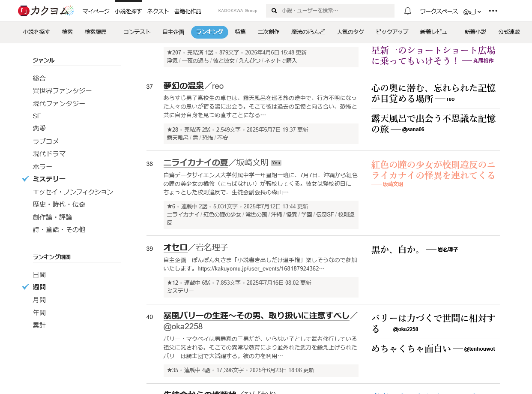Click the Kakuyomu logo icon
This screenshot has width=532, height=394.
click(x=23, y=11)
